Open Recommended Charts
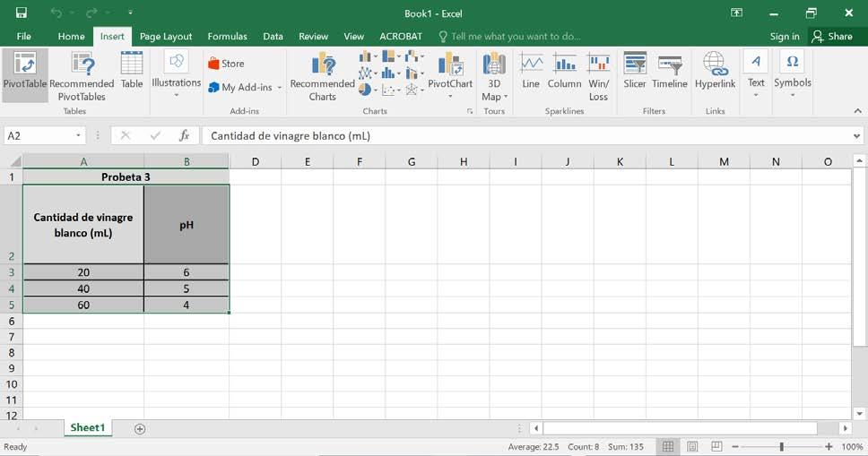Image resolution: width=868 pixels, height=456 pixels. pos(322,77)
